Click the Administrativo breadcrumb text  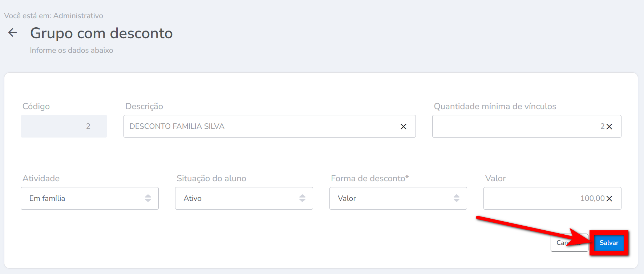tap(78, 16)
